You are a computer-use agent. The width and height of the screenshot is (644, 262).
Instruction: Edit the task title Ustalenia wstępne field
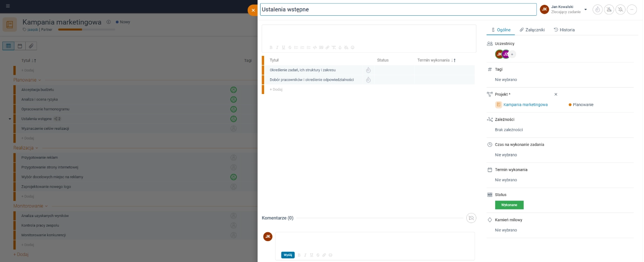click(x=398, y=9)
